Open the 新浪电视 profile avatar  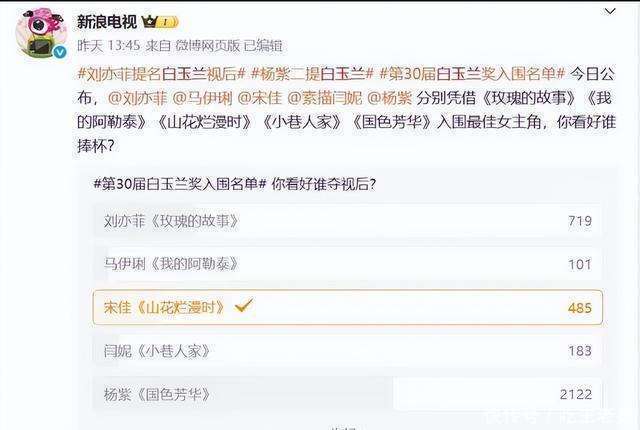(x=41, y=32)
